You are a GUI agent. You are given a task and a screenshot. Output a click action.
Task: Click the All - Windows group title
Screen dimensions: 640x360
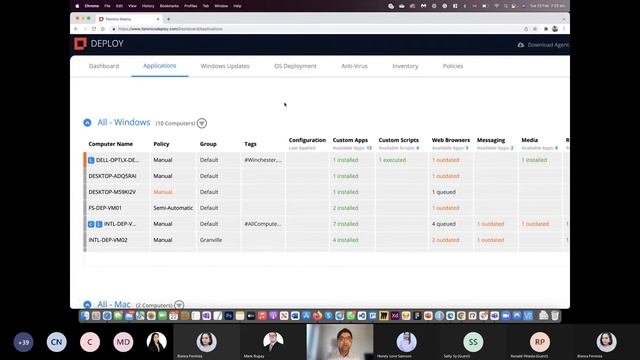124,122
